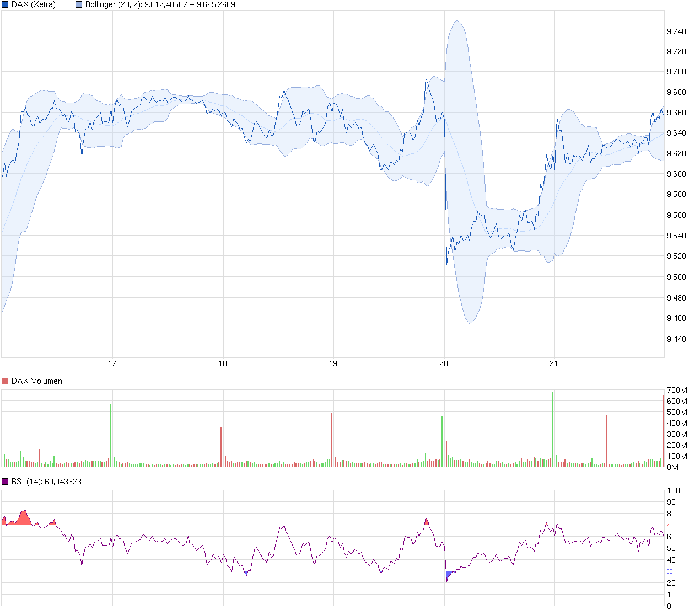Click the 9.600 price axis label
The height and width of the screenshot is (615, 700).
676,174
